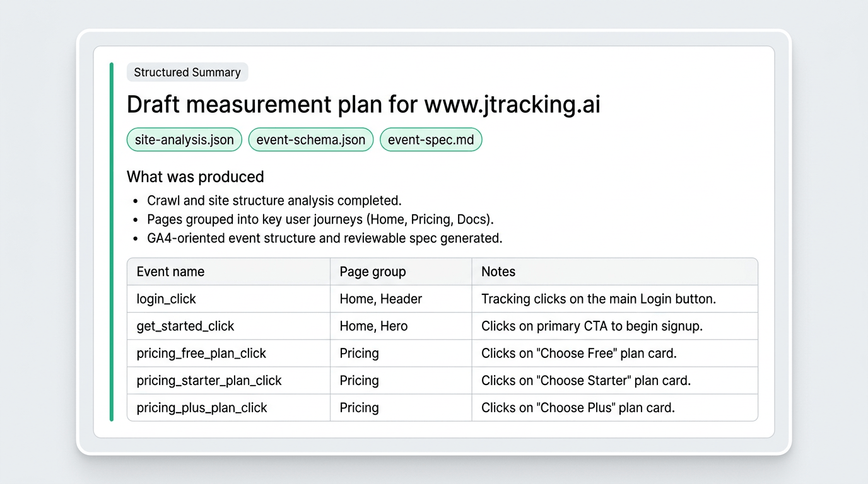Expand the Notes column header
Image resolution: width=868 pixels, height=484 pixels.
point(498,272)
